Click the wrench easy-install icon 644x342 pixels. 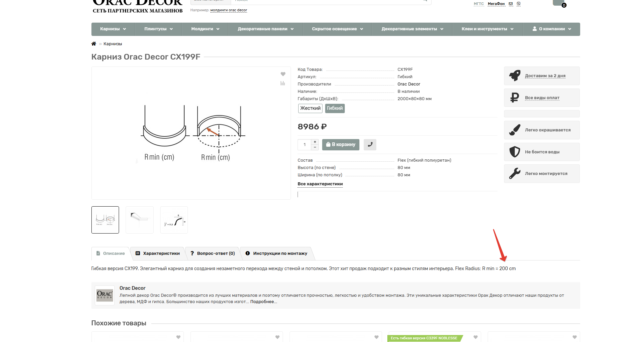coord(515,174)
